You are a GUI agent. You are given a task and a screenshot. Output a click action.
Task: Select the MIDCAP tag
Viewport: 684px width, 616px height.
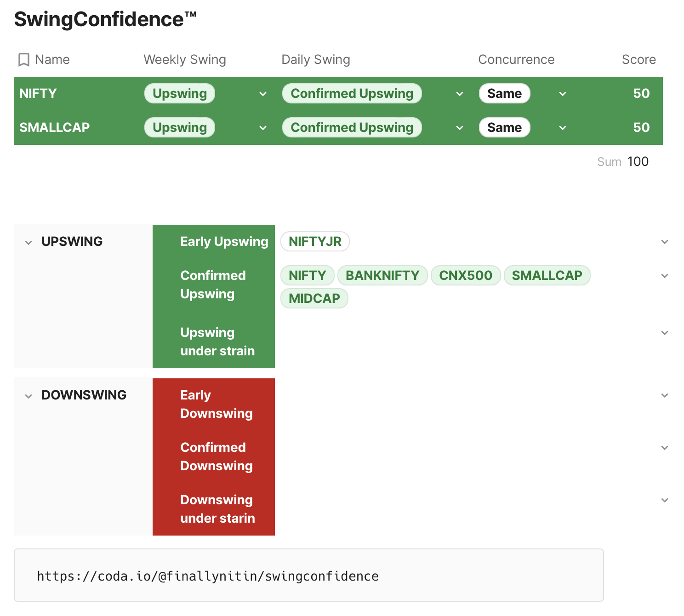click(314, 298)
